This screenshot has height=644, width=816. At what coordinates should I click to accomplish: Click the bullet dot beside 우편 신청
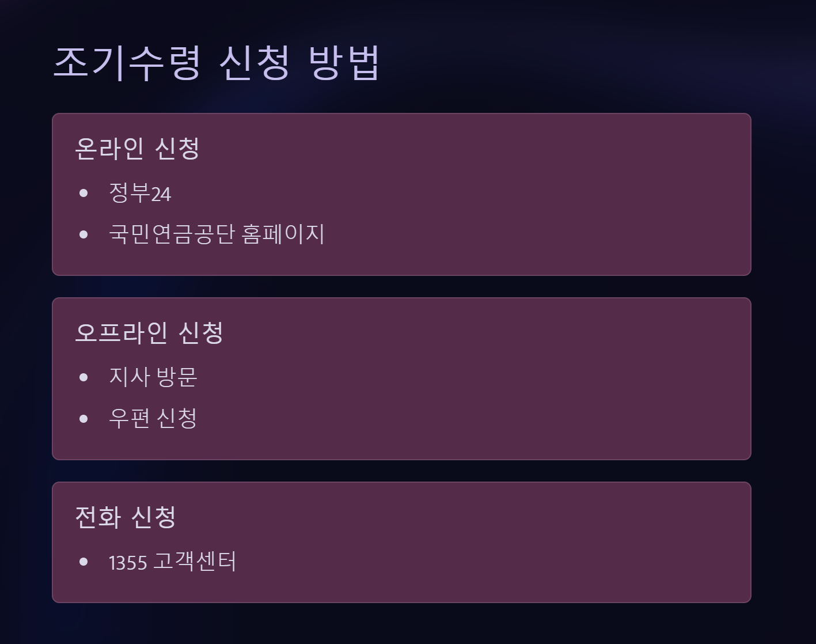coord(84,419)
